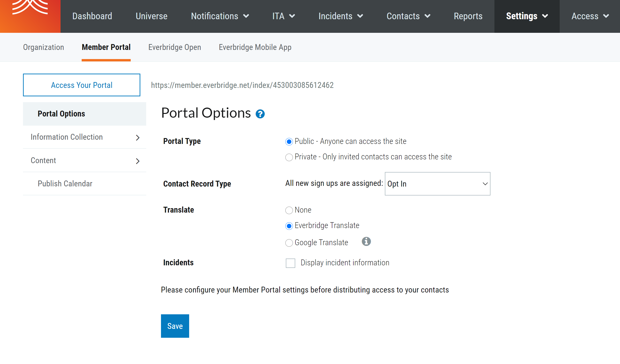Screen dimensions: 620x364
Task: Expand the Information Collection section
Action: pyautogui.click(x=84, y=137)
